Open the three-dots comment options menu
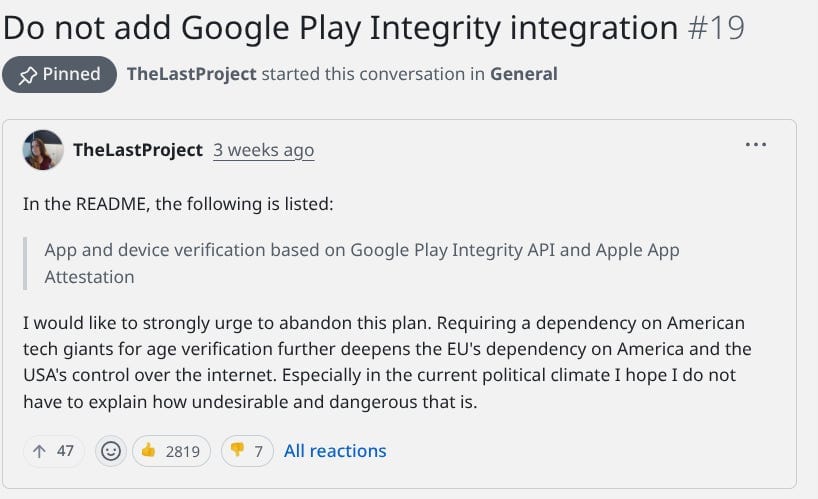Viewport: 818px width, 499px height. coord(756,144)
